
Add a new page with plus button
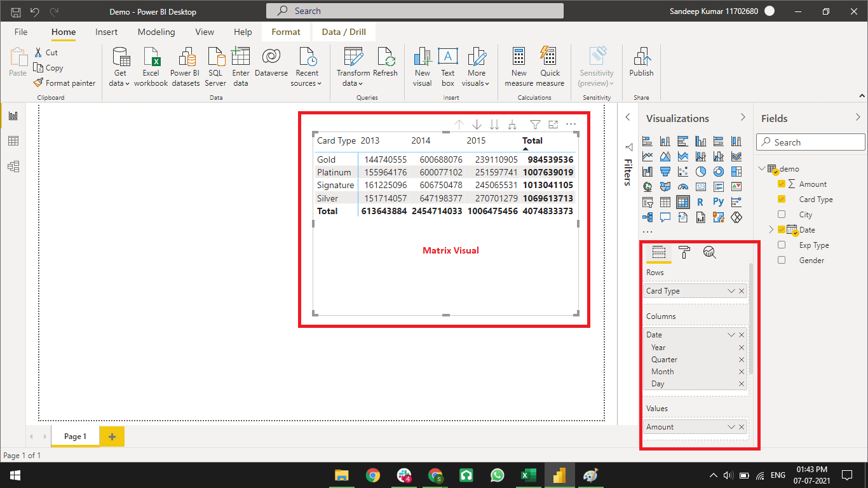pos(112,437)
